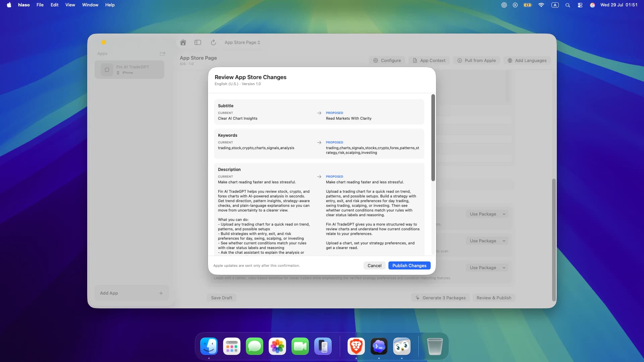Image resolution: width=644 pixels, height=362 pixels.
Task: Open Messages from the Dock
Action: coord(254,346)
